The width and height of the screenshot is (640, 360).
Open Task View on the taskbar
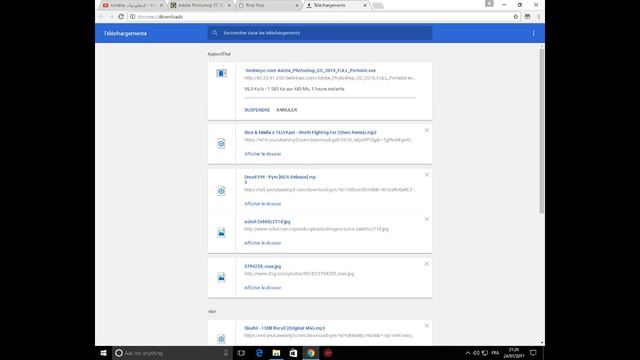click(x=241, y=353)
